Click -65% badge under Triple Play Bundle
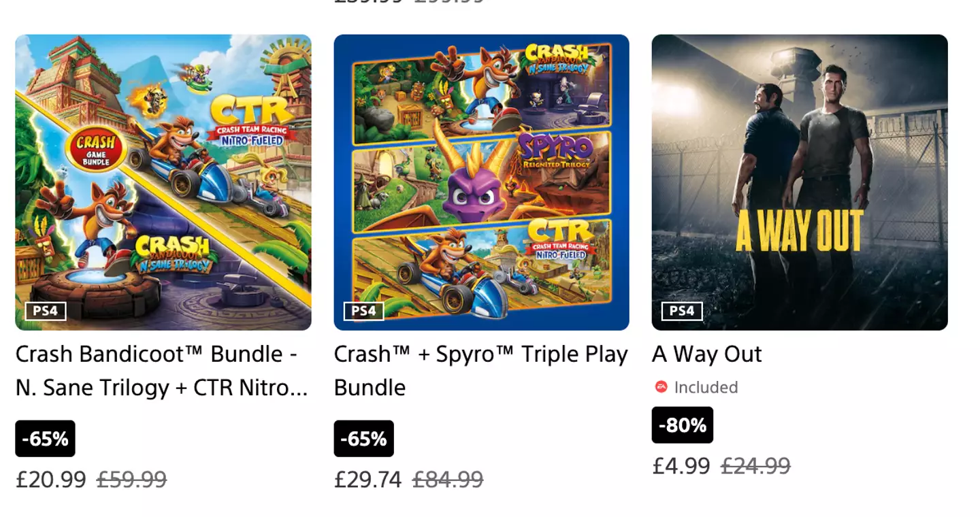The image size is (980, 517). [x=363, y=439]
